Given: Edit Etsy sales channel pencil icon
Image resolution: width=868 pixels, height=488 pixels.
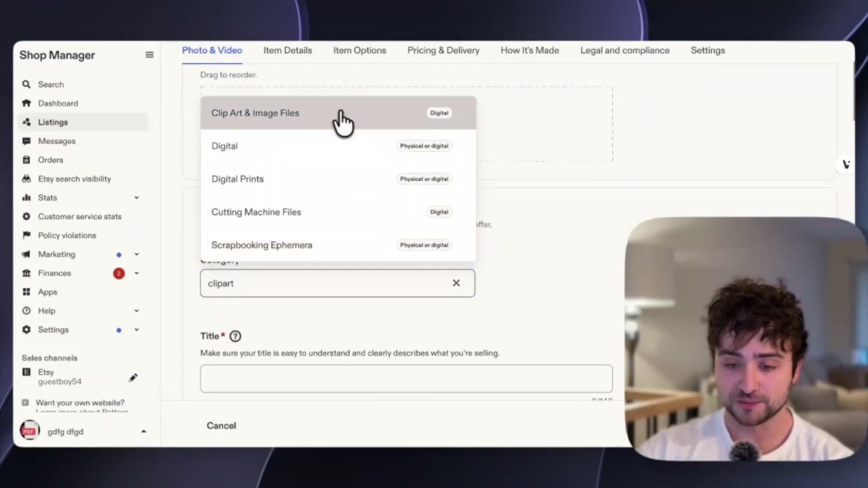Looking at the screenshot, I should pos(133,377).
